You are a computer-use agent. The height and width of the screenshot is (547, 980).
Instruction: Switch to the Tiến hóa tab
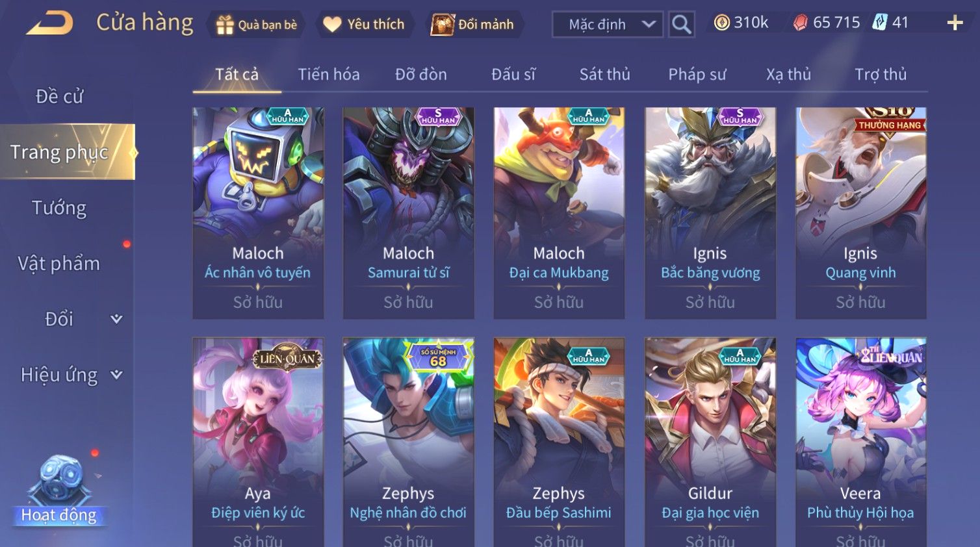pos(329,74)
